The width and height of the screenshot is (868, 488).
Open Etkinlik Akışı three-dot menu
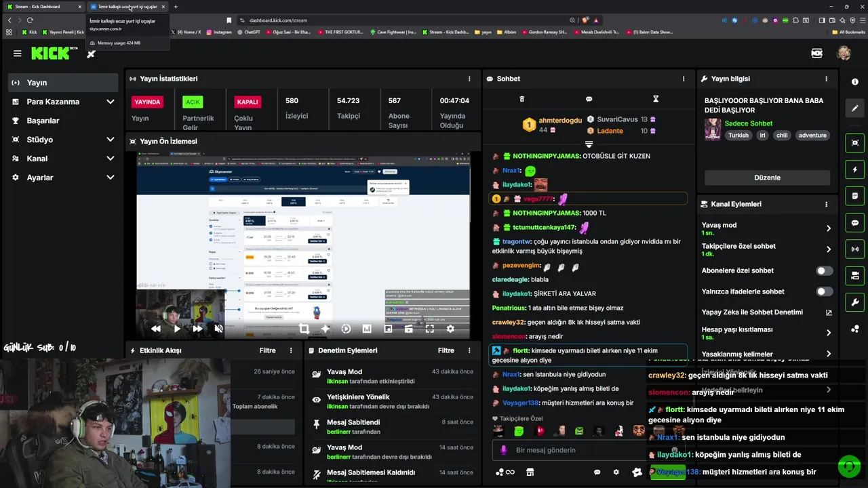point(291,350)
